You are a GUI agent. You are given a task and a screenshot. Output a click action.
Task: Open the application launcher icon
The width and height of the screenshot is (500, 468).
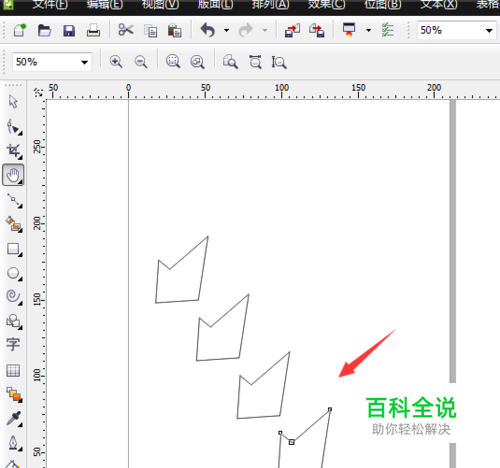[x=349, y=30]
